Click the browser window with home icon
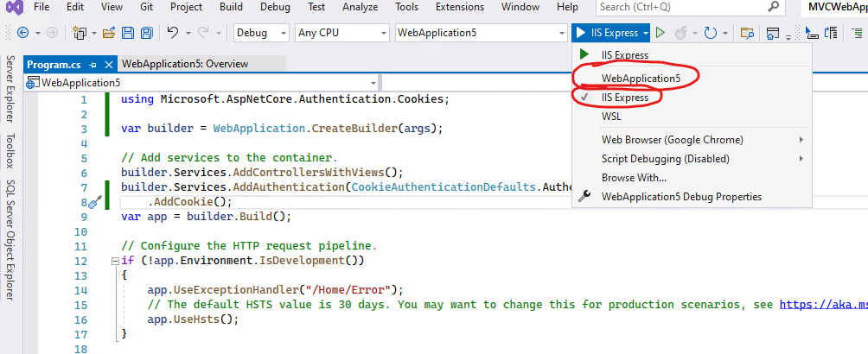 point(773,34)
